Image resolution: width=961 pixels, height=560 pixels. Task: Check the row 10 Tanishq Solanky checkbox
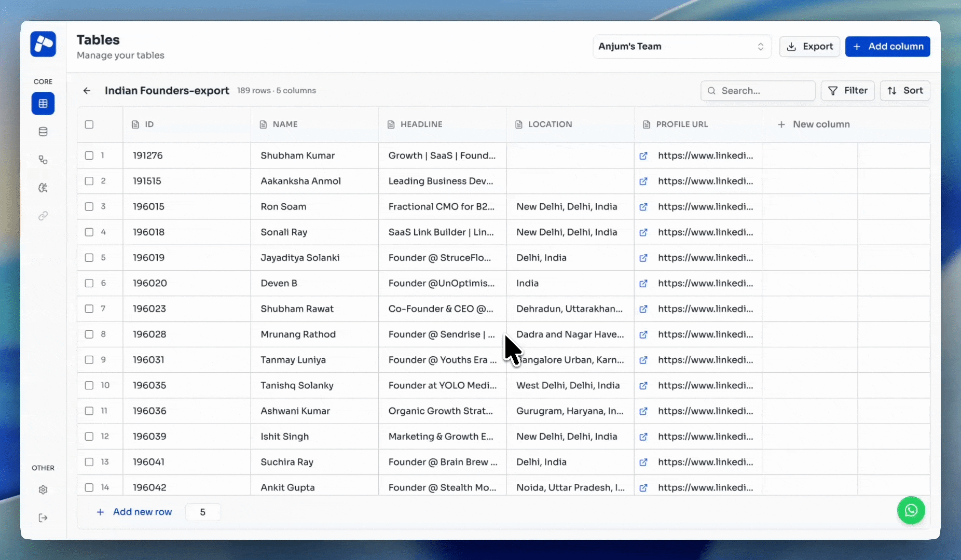[x=89, y=385]
